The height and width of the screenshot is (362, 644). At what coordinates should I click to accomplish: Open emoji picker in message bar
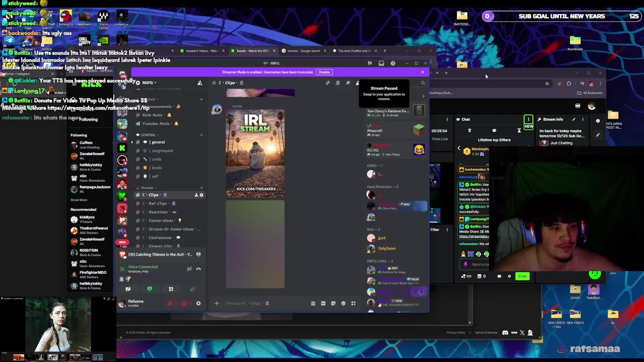(x=343, y=303)
